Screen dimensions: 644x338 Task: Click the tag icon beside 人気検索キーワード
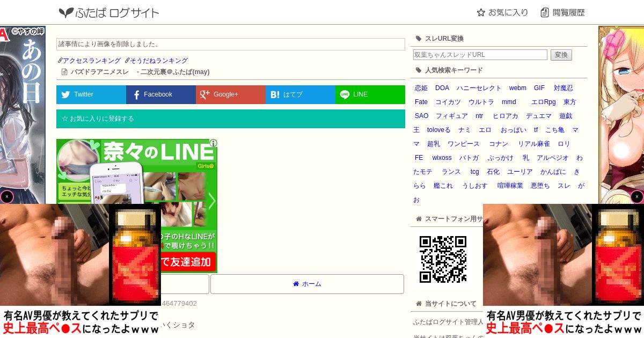click(419, 70)
